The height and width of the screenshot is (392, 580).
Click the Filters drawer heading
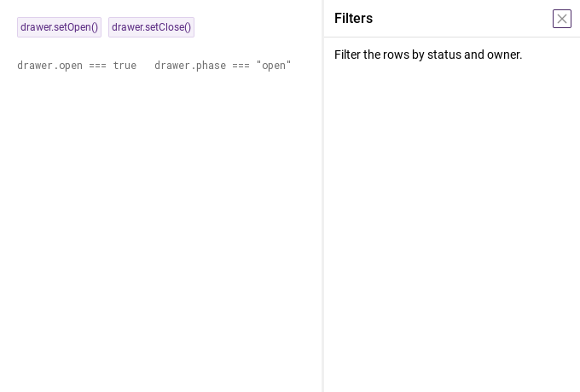pos(353,19)
